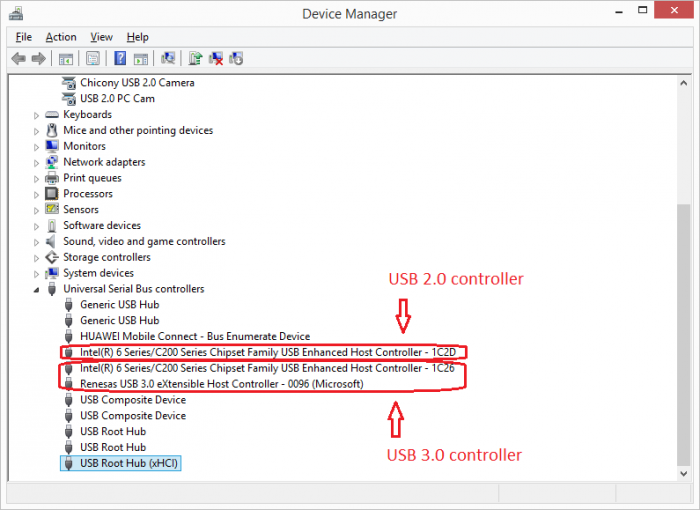Click the Sound controllers speaker icon

51,242
